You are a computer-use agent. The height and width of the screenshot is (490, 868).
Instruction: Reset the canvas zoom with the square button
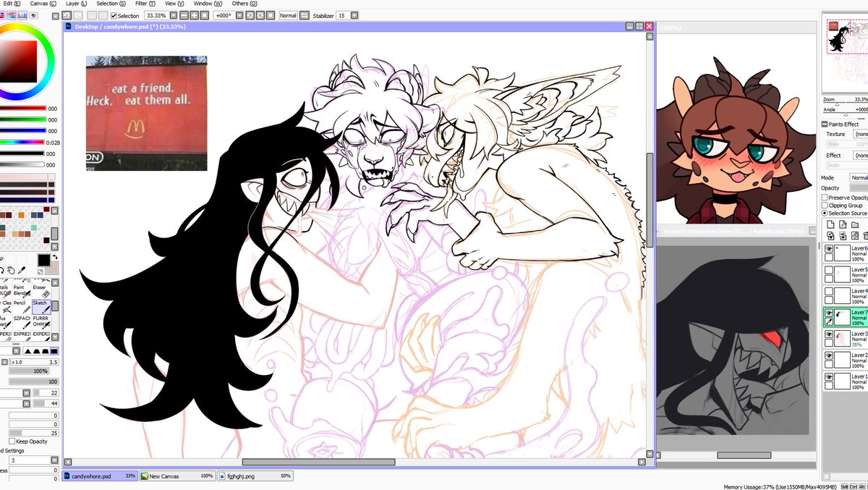(x=205, y=15)
